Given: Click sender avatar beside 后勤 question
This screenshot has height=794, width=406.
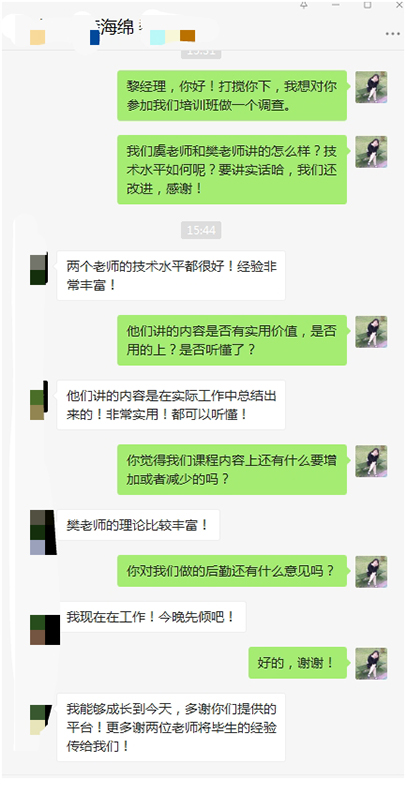Looking at the screenshot, I should click(371, 572).
